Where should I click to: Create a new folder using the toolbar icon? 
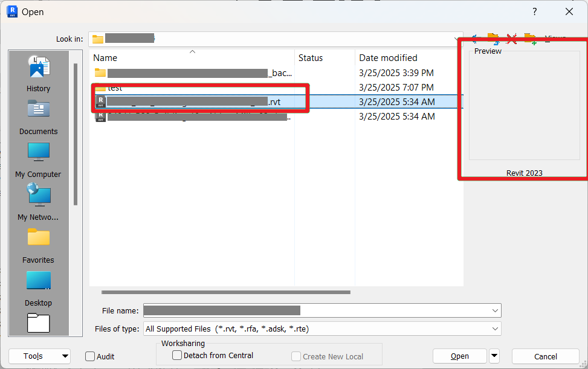pos(531,39)
